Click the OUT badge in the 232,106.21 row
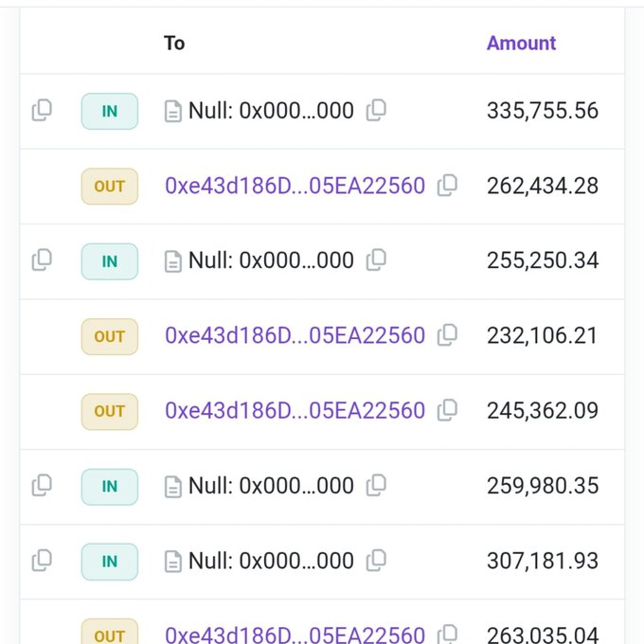644x644 pixels. pos(110,337)
